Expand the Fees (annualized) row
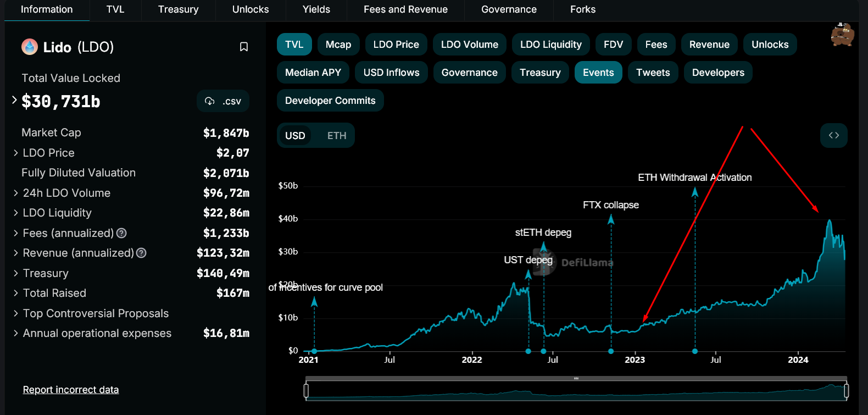Viewport: 868px width, 415px height. point(16,233)
